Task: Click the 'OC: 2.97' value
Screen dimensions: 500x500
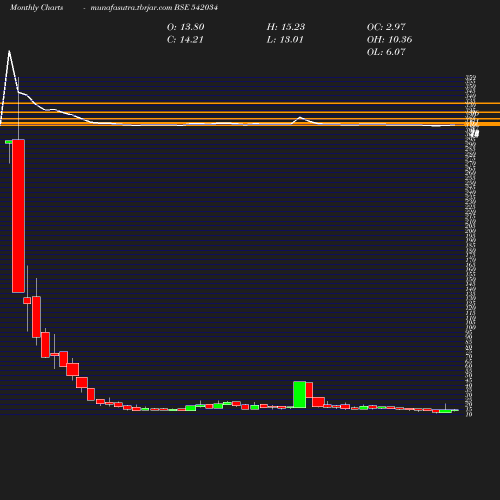Action: click(386, 27)
